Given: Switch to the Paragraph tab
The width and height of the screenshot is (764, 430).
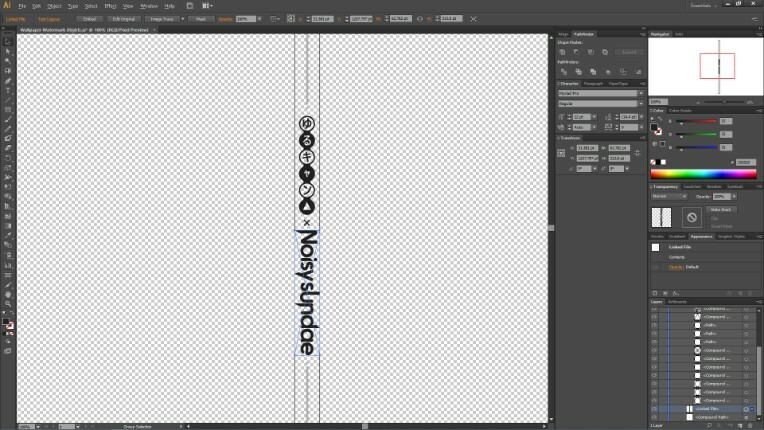Looking at the screenshot, I should (x=593, y=84).
